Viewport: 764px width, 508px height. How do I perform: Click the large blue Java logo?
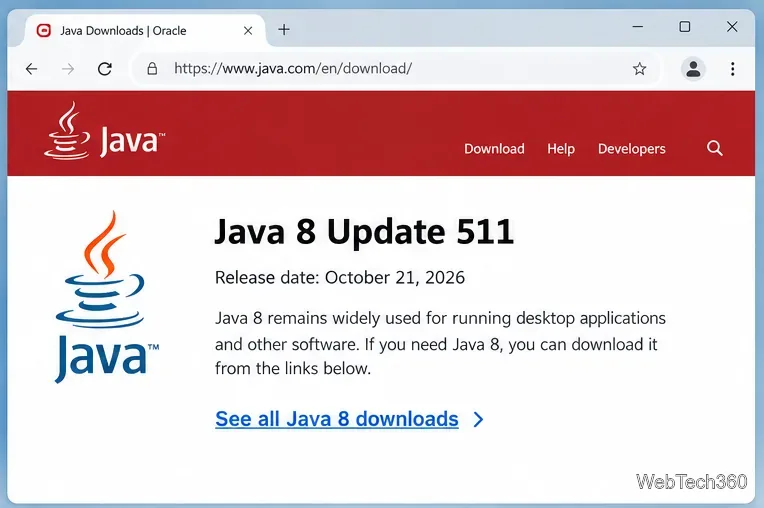coord(107,297)
